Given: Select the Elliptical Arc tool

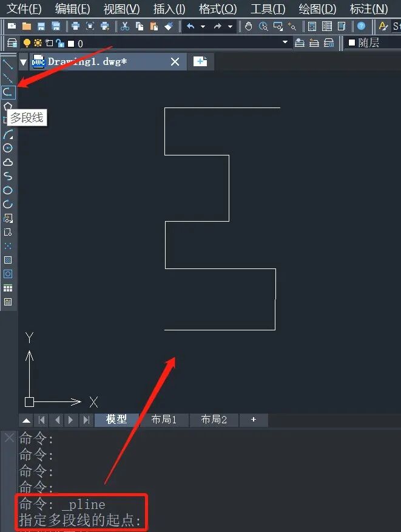Looking at the screenshot, I should pyautogui.click(x=8, y=204).
